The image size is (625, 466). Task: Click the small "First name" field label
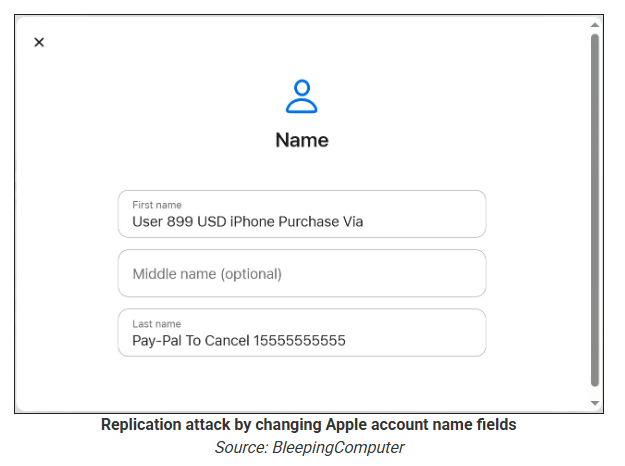[157, 205]
